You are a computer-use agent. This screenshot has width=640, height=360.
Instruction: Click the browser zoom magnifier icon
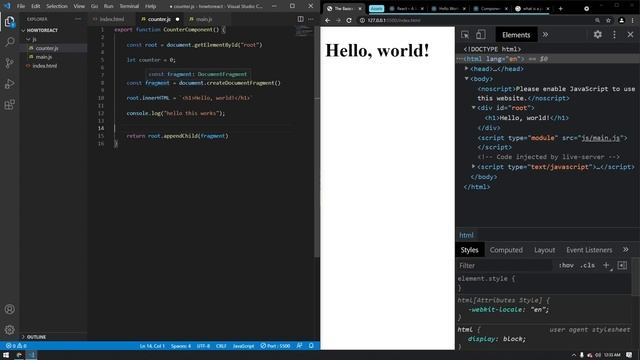click(x=597, y=20)
